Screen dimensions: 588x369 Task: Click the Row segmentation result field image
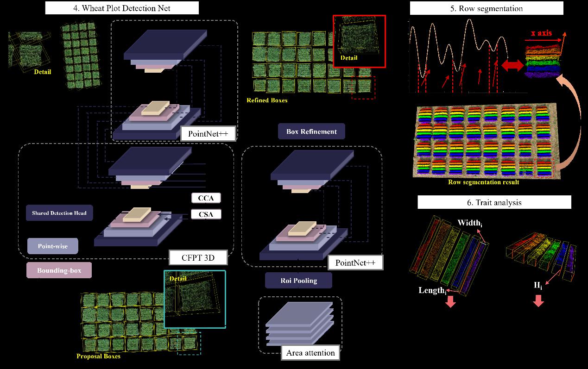pyautogui.click(x=485, y=141)
